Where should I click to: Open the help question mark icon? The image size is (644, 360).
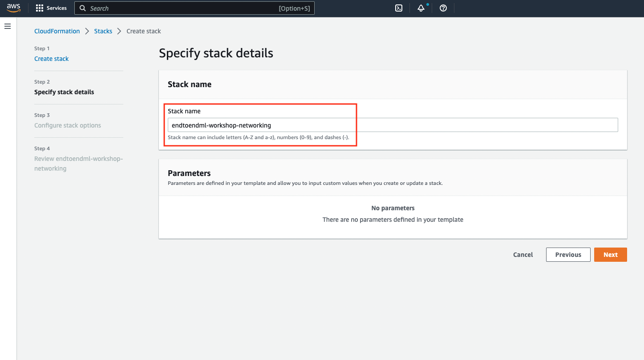(x=443, y=8)
